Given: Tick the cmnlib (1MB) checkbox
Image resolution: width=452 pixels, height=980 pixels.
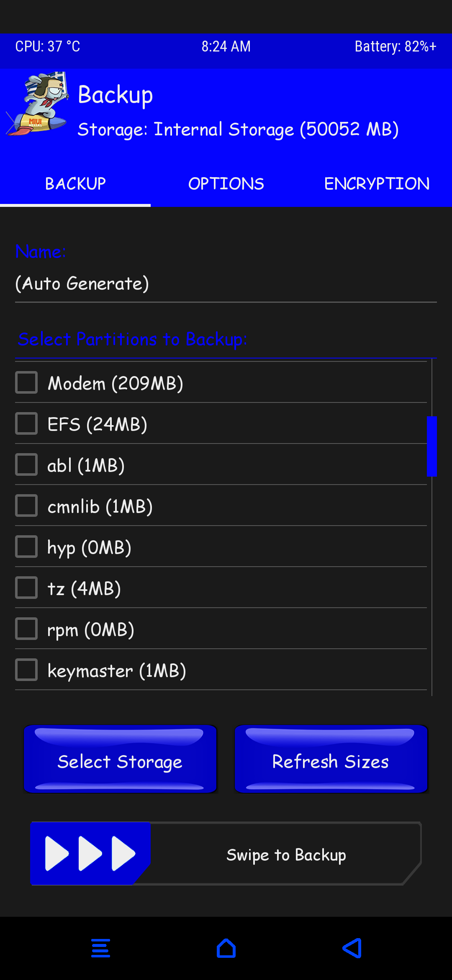Looking at the screenshot, I should click(26, 506).
